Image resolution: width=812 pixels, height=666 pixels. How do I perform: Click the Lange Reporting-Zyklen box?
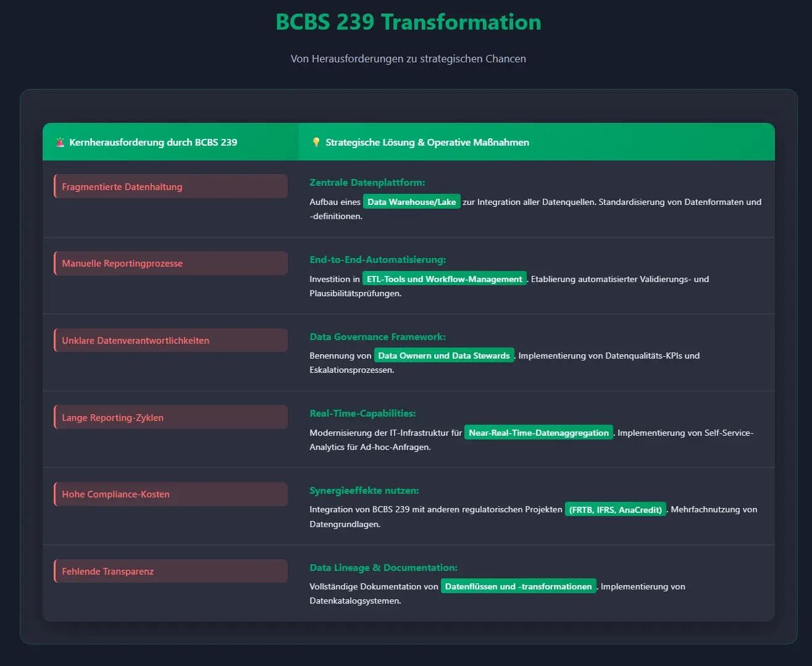coord(170,417)
